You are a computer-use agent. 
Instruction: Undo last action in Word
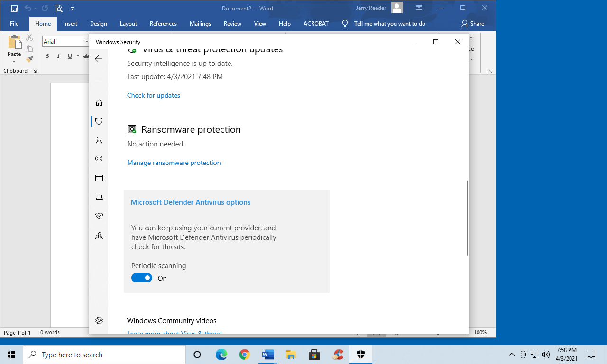pos(28,9)
